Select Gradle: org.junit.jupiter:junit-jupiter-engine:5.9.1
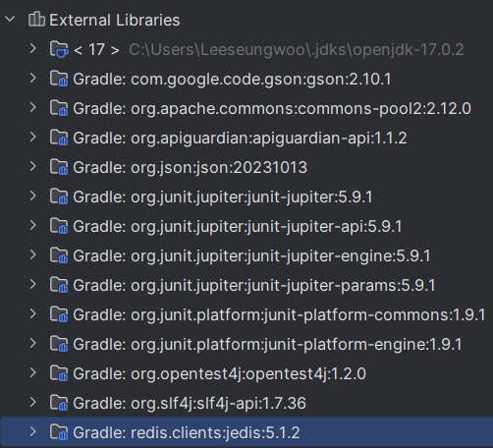Screen dimensions: 493x448 251,256
